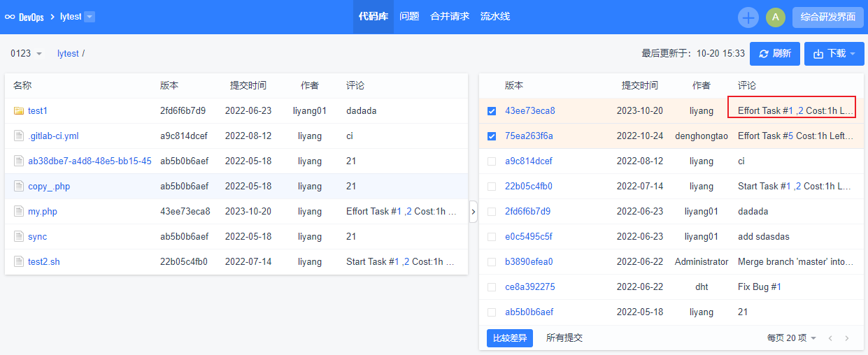
Task: Uncheck the commit 43ee73eca8 checkbox
Action: click(492, 111)
